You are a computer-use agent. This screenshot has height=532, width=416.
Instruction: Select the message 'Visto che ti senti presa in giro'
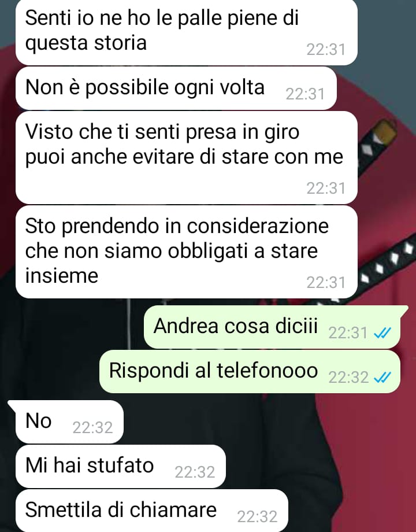pos(187,158)
